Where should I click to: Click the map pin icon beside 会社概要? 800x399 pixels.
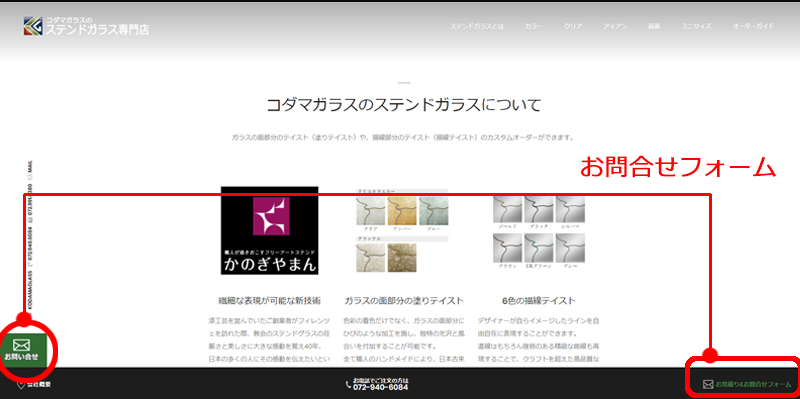[21, 384]
